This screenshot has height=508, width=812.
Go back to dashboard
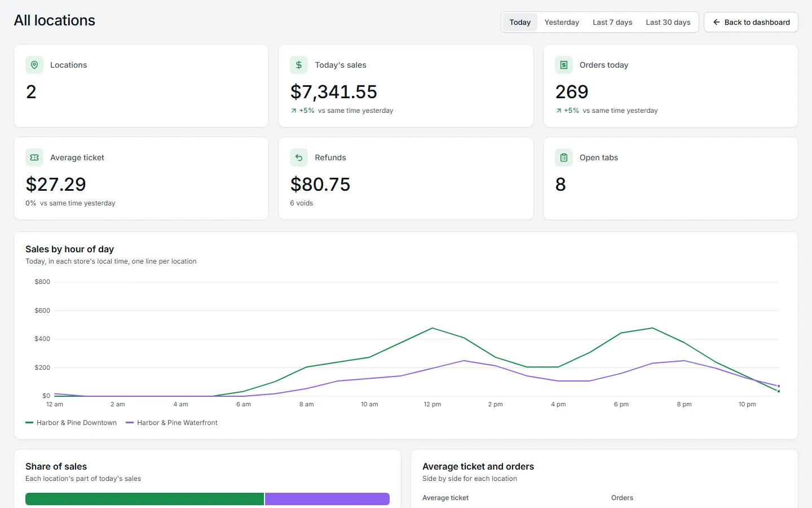click(x=751, y=22)
